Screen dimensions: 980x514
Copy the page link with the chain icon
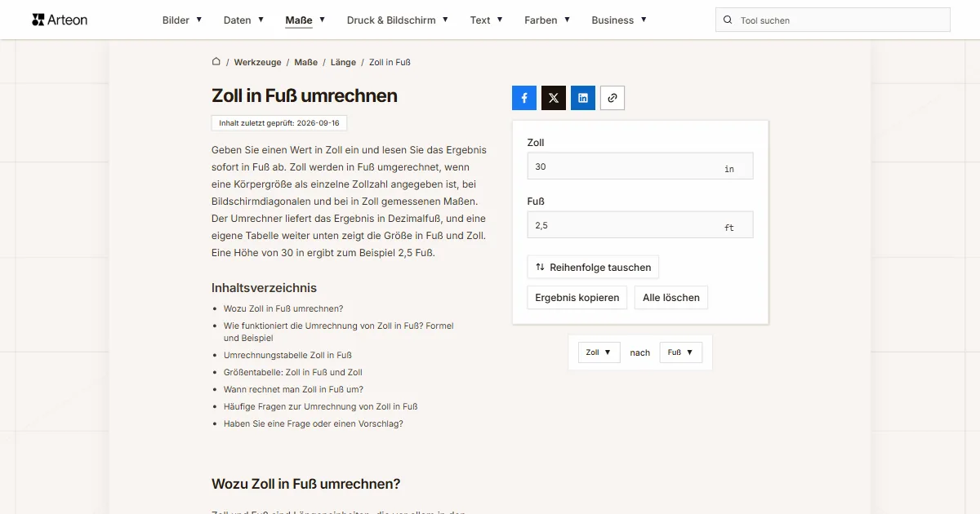click(x=612, y=98)
